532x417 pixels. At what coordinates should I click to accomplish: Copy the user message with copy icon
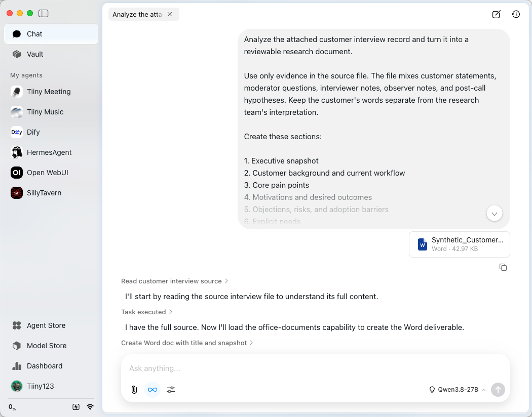pyautogui.click(x=503, y=267)
